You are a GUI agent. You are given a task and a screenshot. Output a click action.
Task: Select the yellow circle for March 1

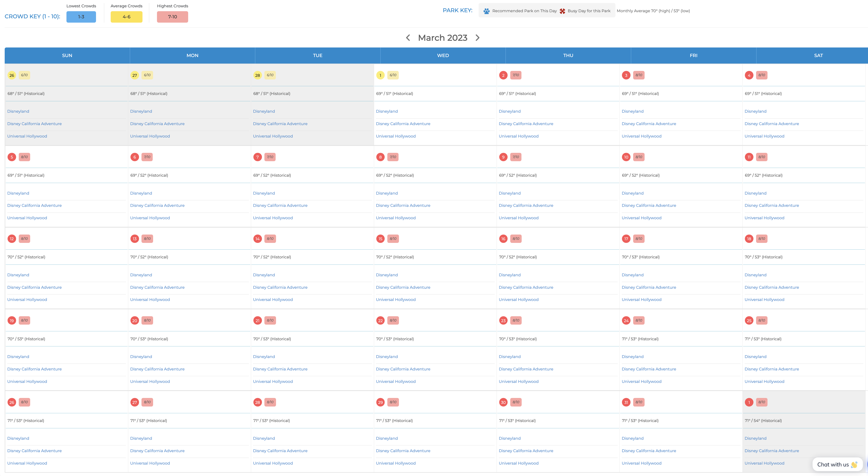(380, 75)
